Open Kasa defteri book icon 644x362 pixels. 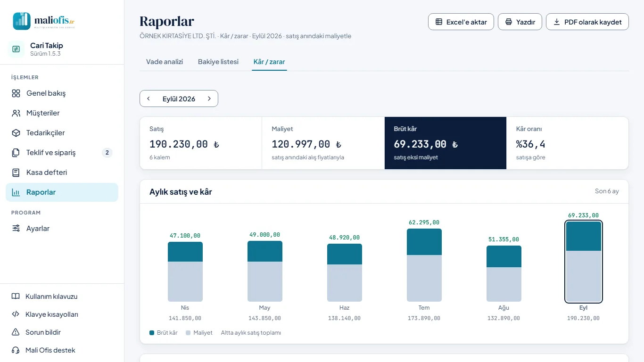[16, 173]
